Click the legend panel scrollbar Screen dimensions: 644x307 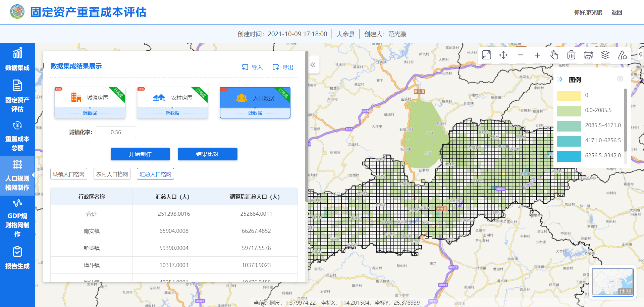click(625, 120)
